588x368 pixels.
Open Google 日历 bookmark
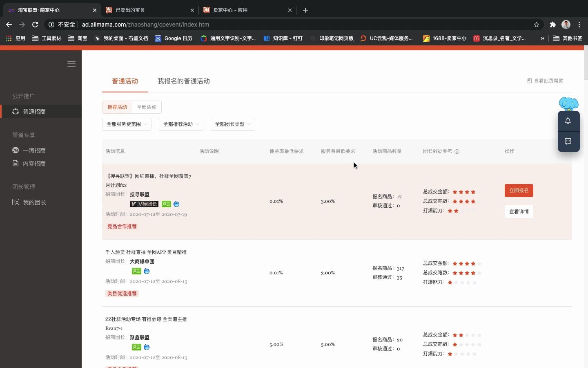174,38
